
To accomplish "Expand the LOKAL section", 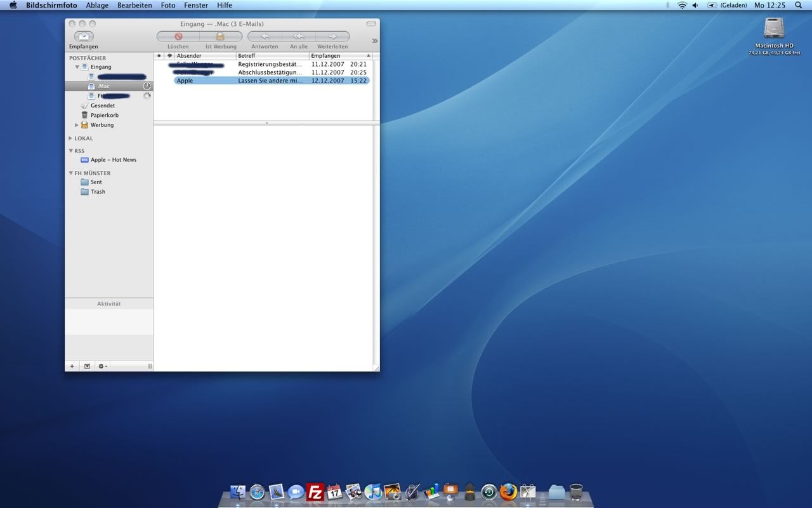I will (x=70, y=138).
